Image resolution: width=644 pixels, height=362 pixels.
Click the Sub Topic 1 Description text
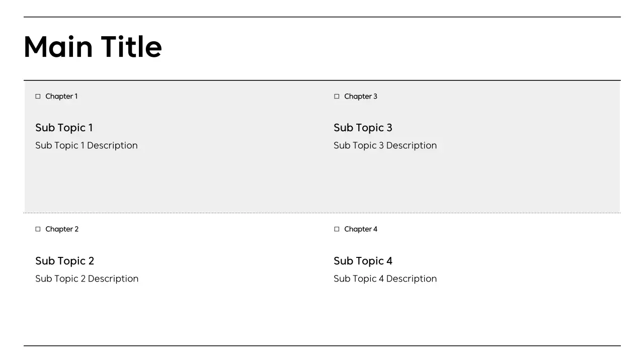86,145
